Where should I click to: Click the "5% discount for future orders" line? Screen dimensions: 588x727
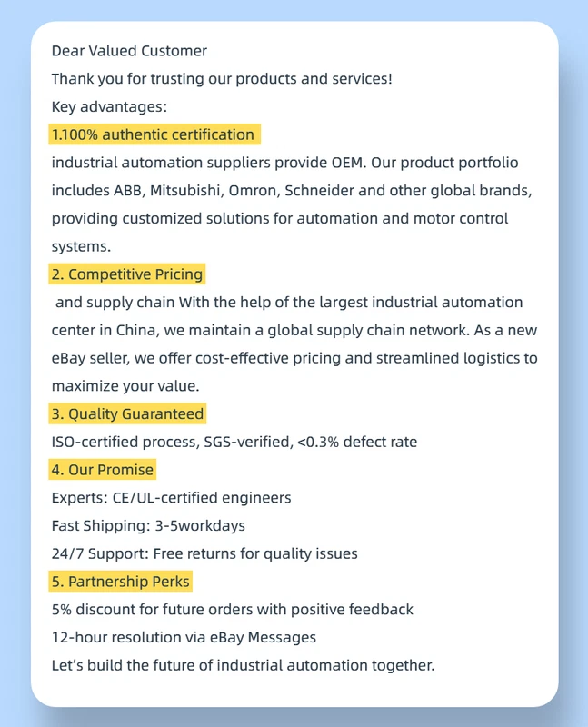(x=232, y=609)
